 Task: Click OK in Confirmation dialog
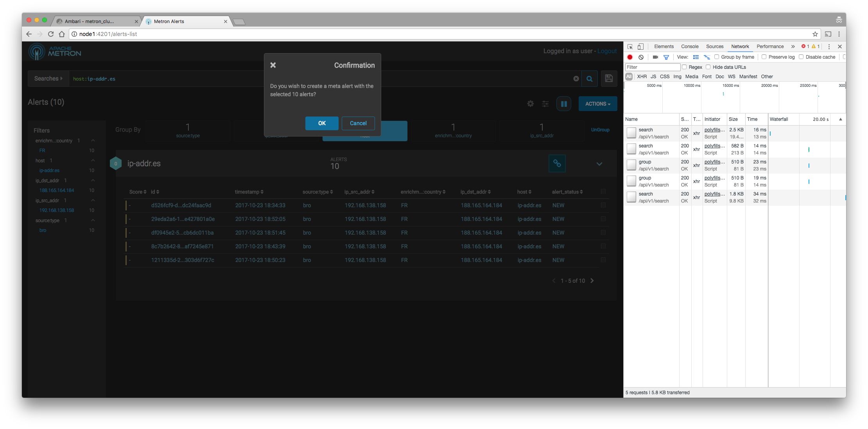point(322,123)
